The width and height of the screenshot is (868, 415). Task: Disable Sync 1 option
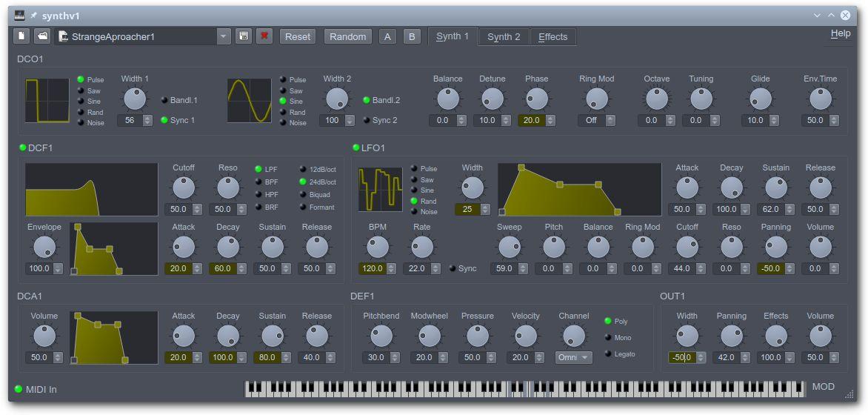[178, 120]
